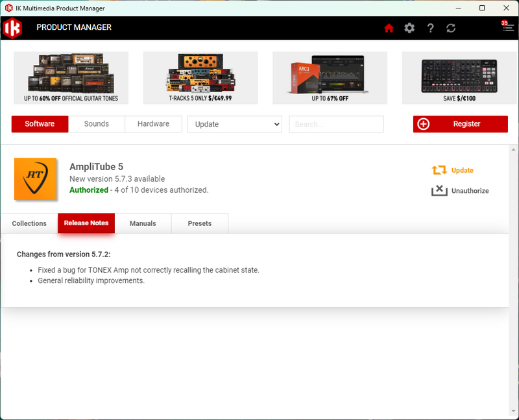The width and height of the screenshot is (519, 420).
Task: Click the 'General reliability improvements.' note
Action: [x=91, y=280]
